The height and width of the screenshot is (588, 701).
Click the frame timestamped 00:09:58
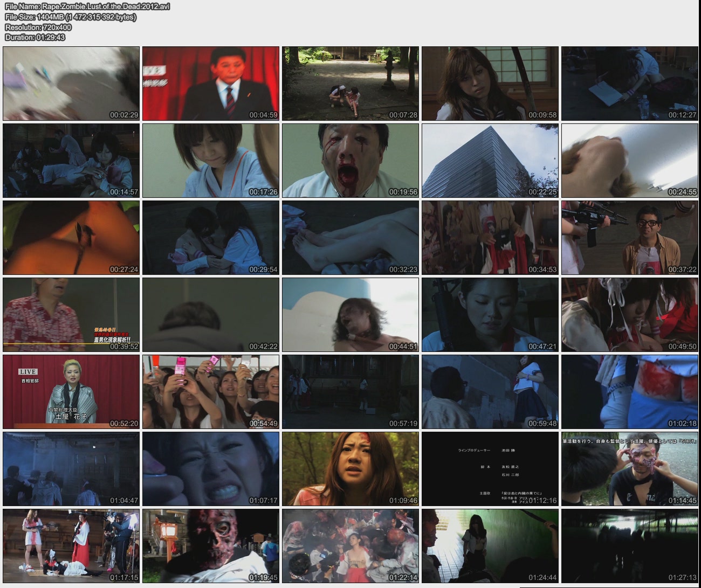[x=490, y=83]
